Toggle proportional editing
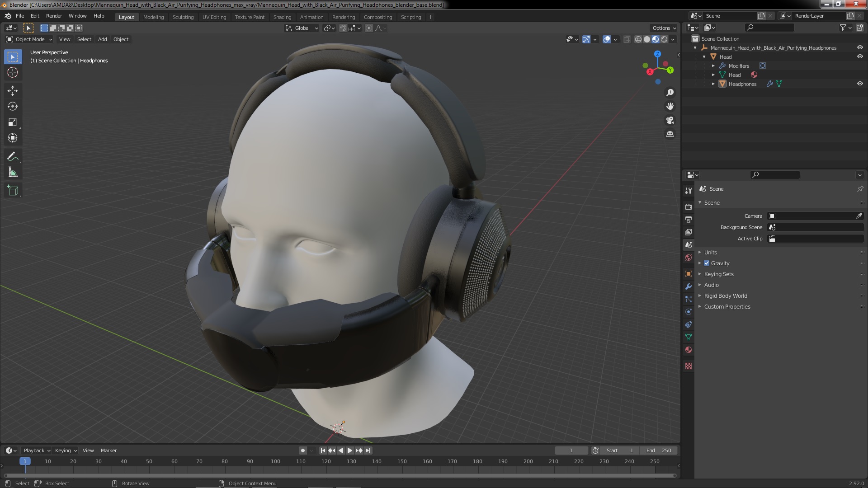This screenshot has height=488, width=868. [x=369, y=28]
